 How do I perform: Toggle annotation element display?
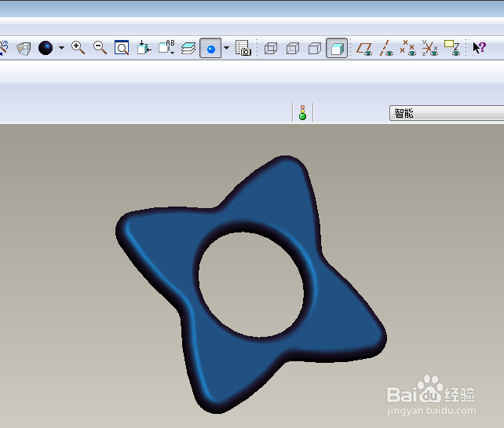tap(452, 48)
